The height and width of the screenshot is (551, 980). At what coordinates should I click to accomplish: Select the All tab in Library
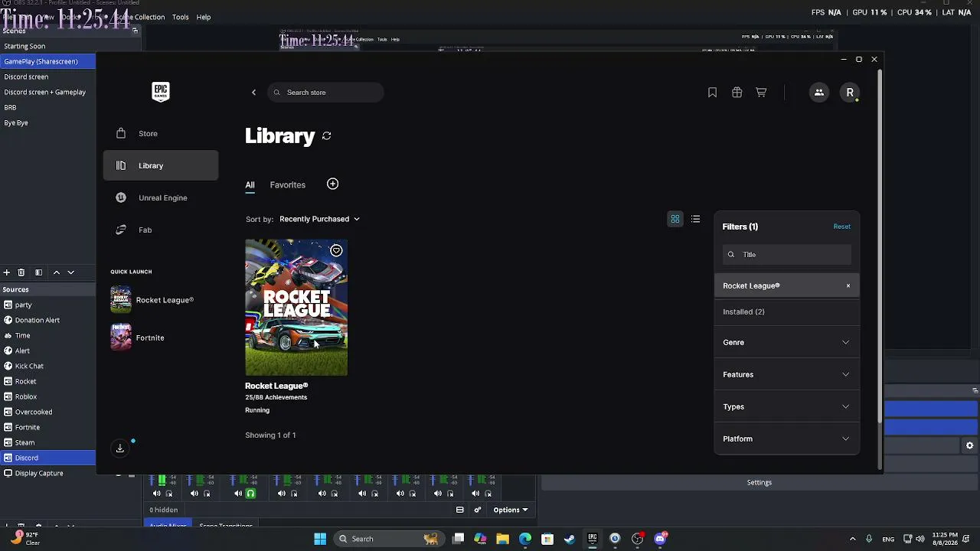250,185
